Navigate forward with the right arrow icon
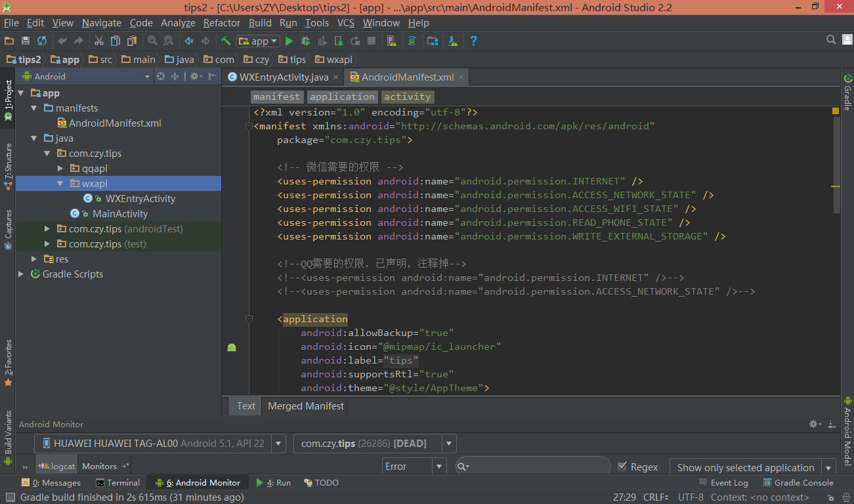The width and height of the screenshot is (854, 504). pyautogui.click(x=205, y=41)
